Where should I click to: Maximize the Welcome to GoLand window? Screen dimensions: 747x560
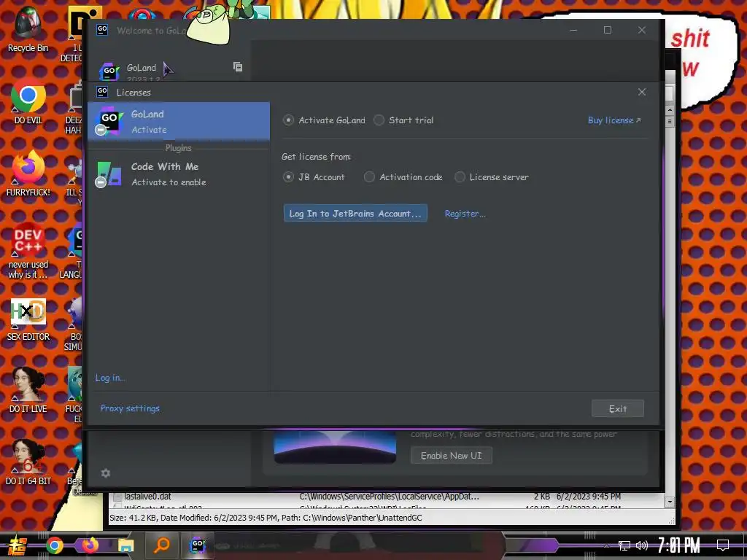(x=608, y=30)
